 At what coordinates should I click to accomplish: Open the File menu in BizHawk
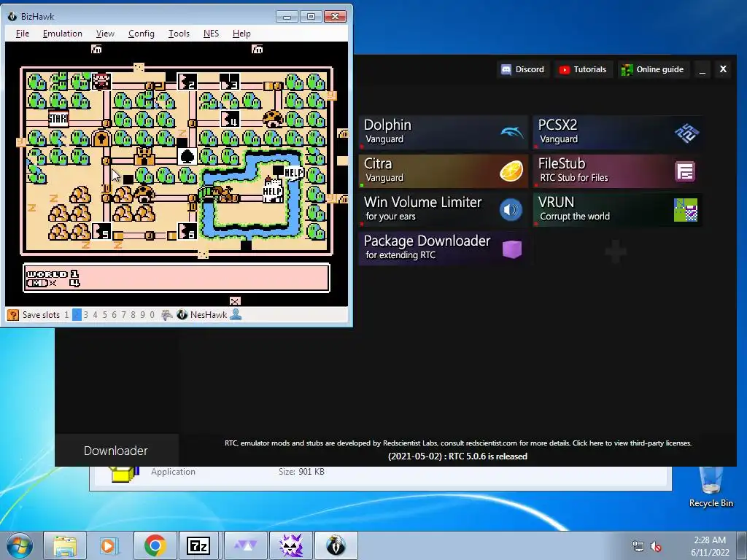pyautogui.click(x=23, y=34)
